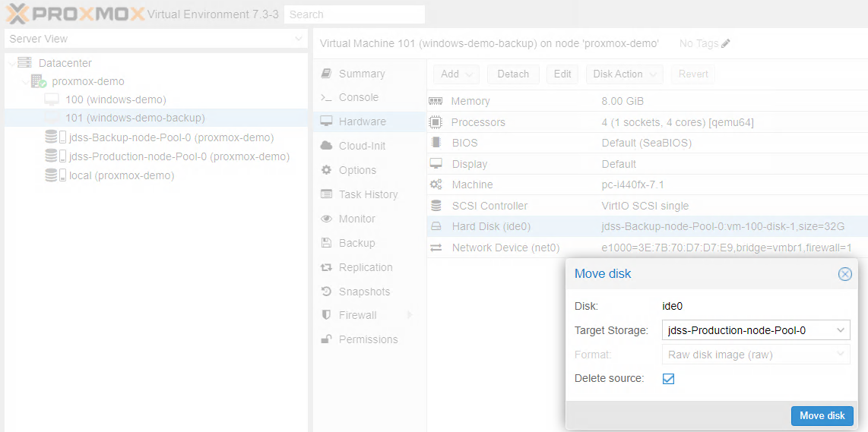Viewport: 868px width, 432px height.
Task: Click the VirtIO SCSI single value
Action: (x=645, y=206)
